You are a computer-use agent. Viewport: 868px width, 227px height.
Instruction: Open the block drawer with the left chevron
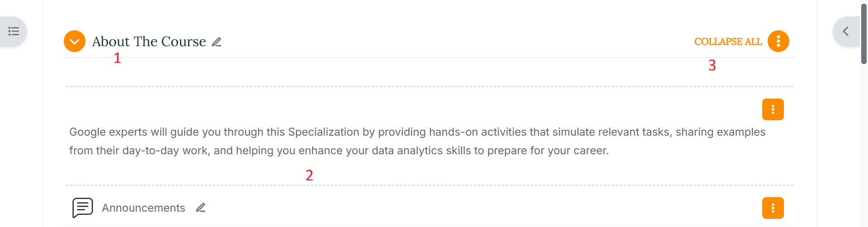(845, 31)
